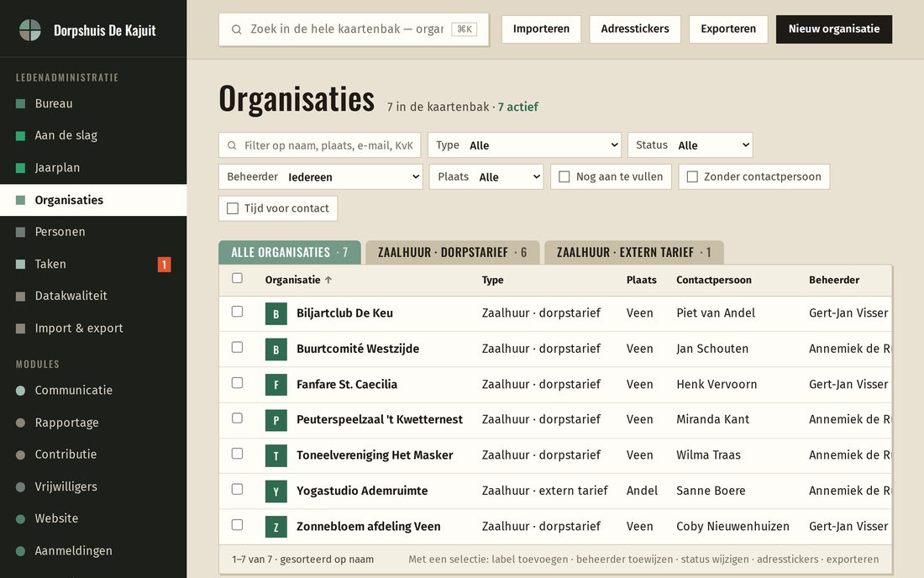Screen dimensions: 924x578
Task: Open the Rapportage module
Action: click(93, 423)
